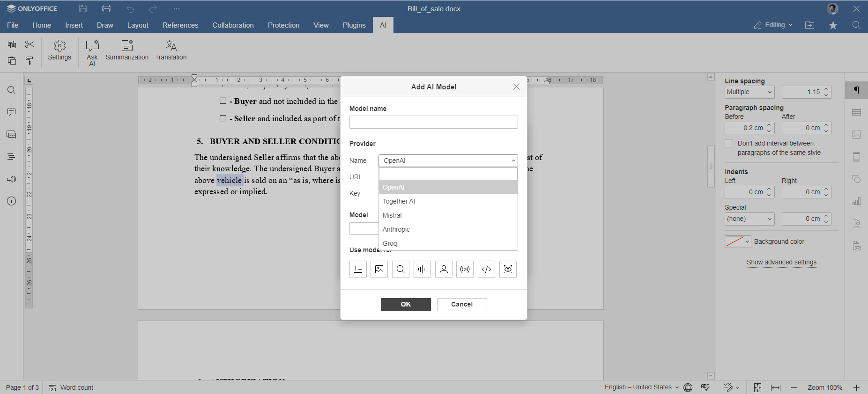Open Track changes dropdown in status bar
Viewport: 868px width, 394px height.
click(732, 387)
